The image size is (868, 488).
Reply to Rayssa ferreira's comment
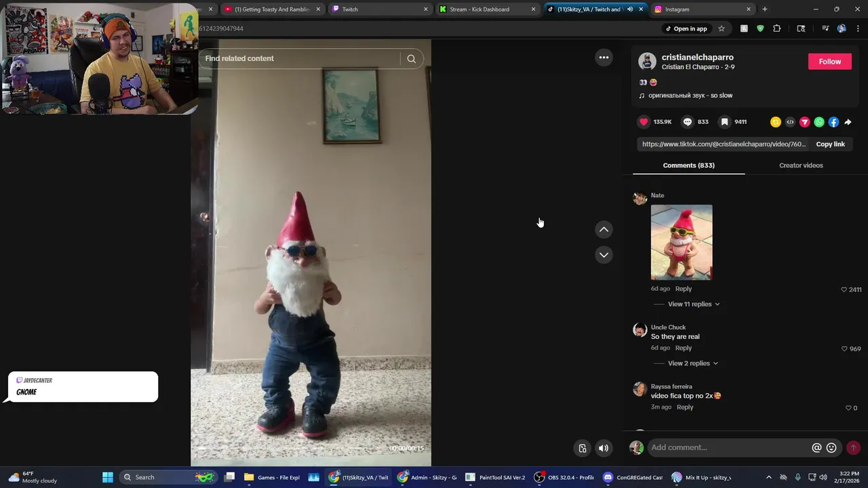pyautogui.click(x=685, y=407)
